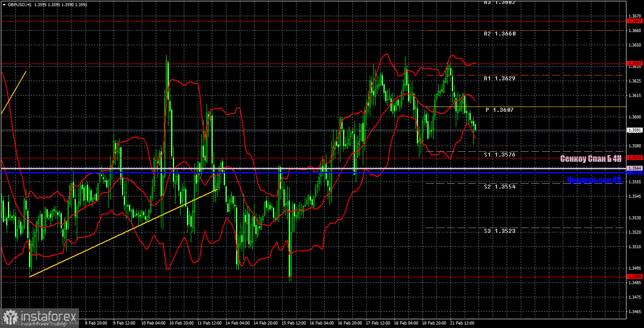Click the 15 Feb 12:00 time label

pyautogui.click(x=294, y=324)
